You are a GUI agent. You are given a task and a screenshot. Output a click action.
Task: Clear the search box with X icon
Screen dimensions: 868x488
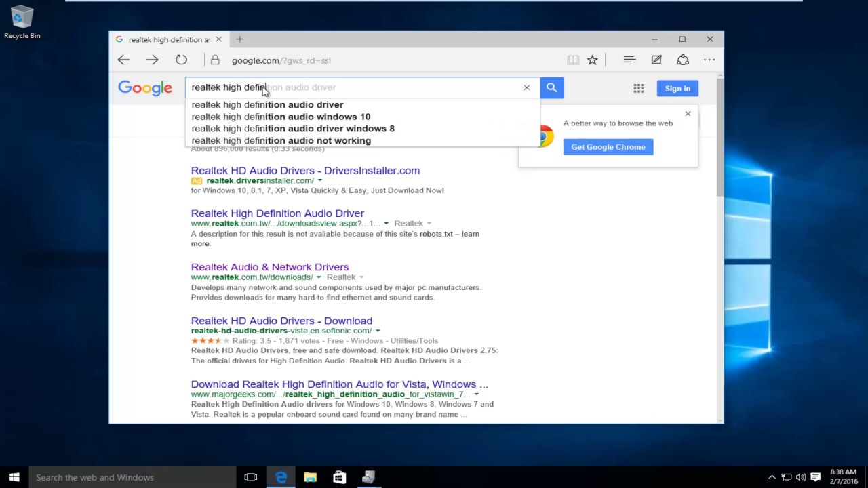pos(526,87)
